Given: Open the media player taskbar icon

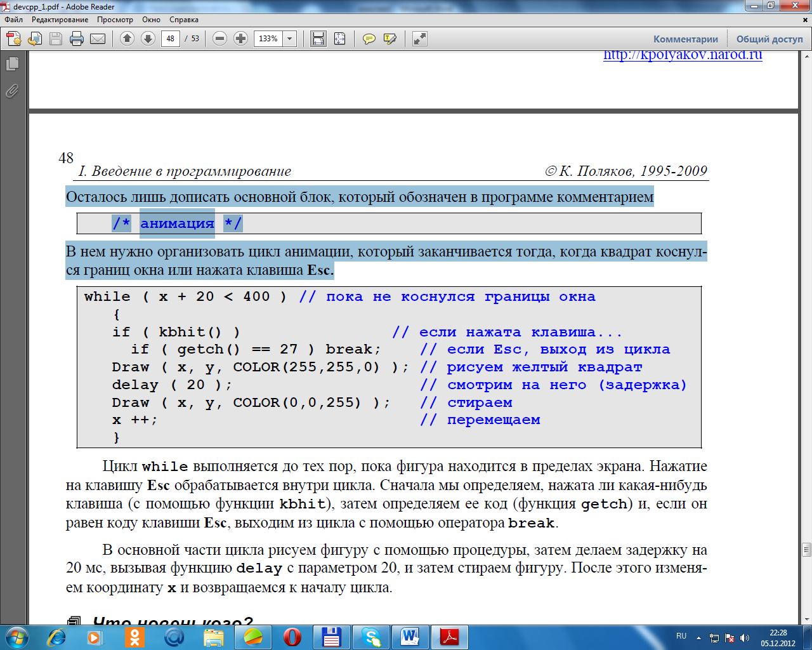Looking at the screenshot, I should point(95,637).
